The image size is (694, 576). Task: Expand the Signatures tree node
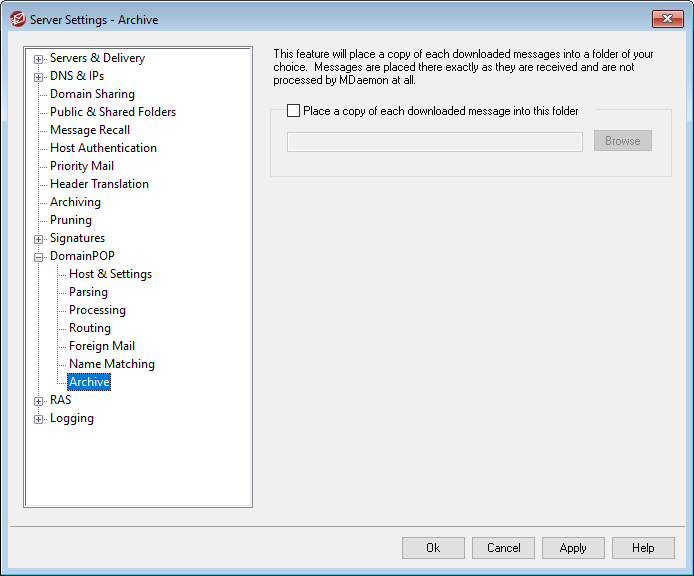tap(39, 239)
